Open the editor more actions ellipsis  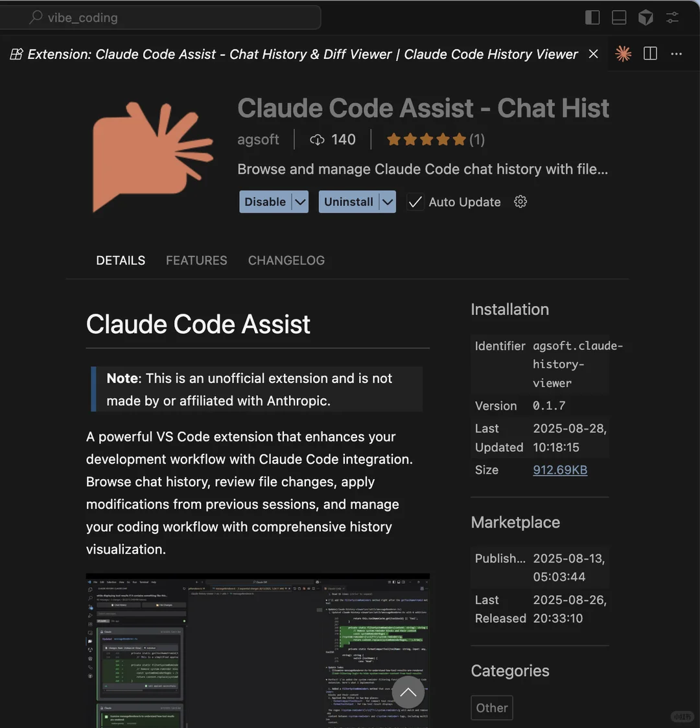(x=676, y=54)
